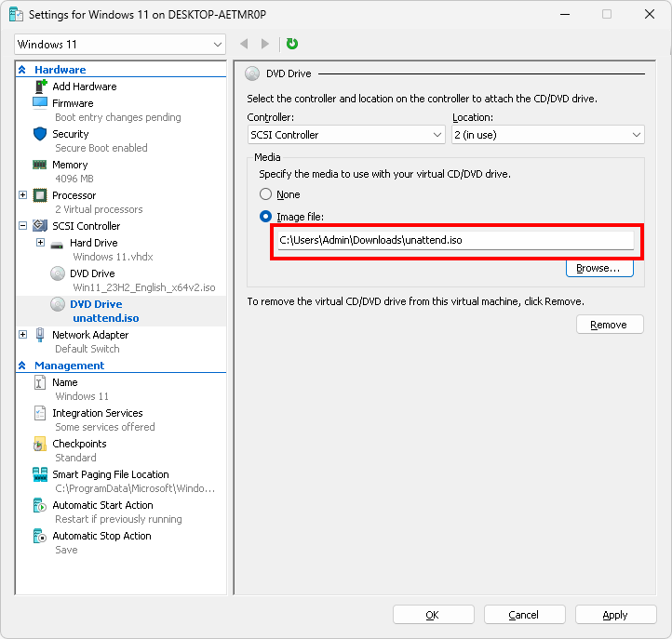Click the disc icon for unattend.iso DVD Drive

[58, 304]
